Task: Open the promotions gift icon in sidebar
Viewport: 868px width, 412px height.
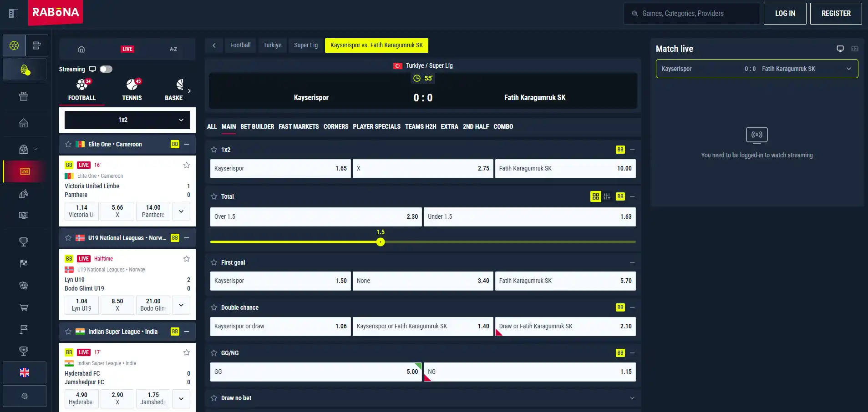Action: 24,96
